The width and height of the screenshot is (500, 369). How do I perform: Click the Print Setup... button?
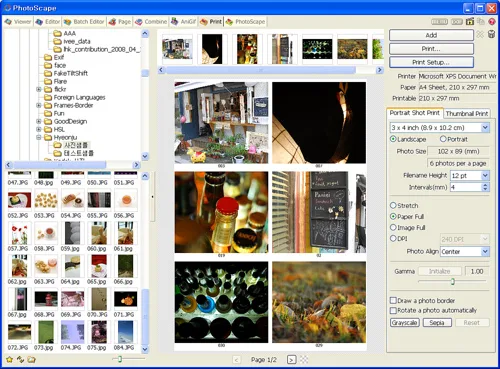pos(431,62)
